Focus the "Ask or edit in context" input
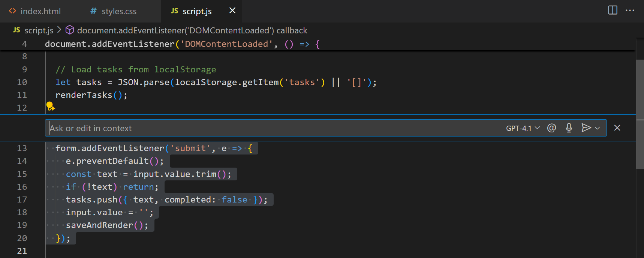 pos(262,128)
